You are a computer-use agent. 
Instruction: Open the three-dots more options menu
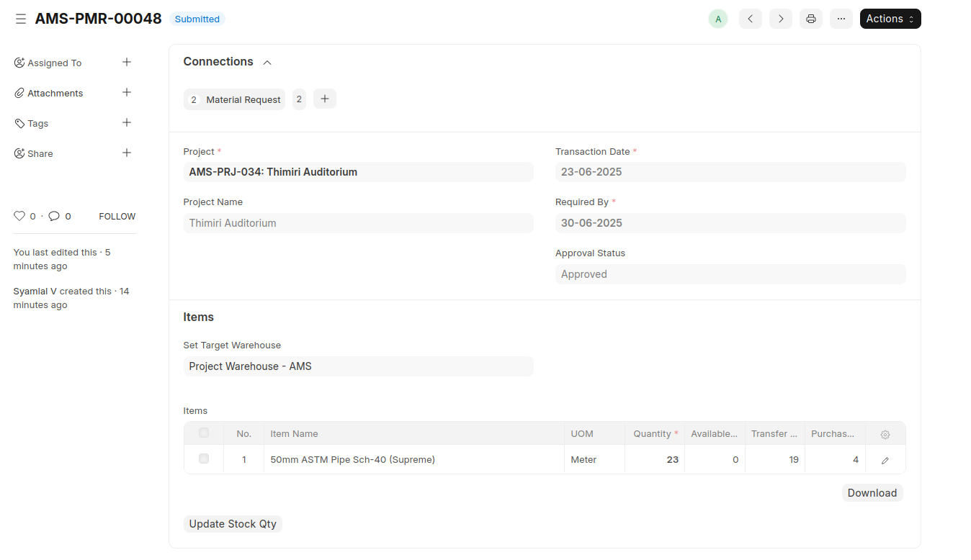coord(841,19)
